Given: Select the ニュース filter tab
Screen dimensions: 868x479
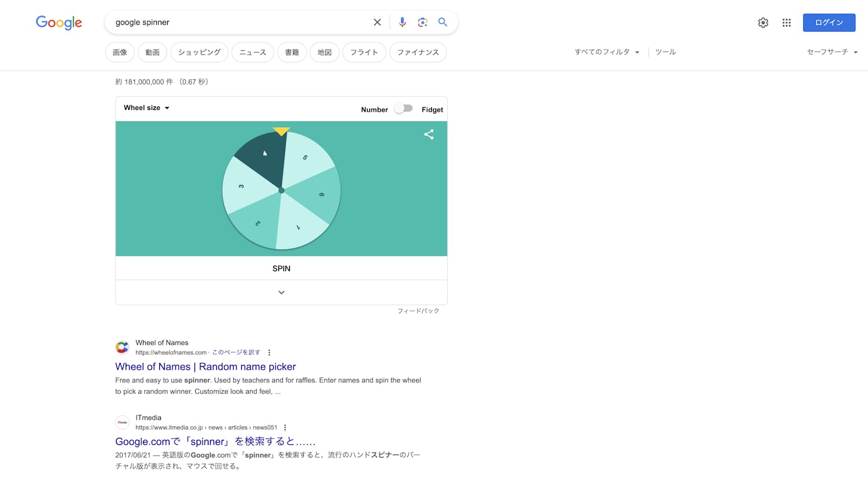Looking at the screenshot, I should coord(253,52).
